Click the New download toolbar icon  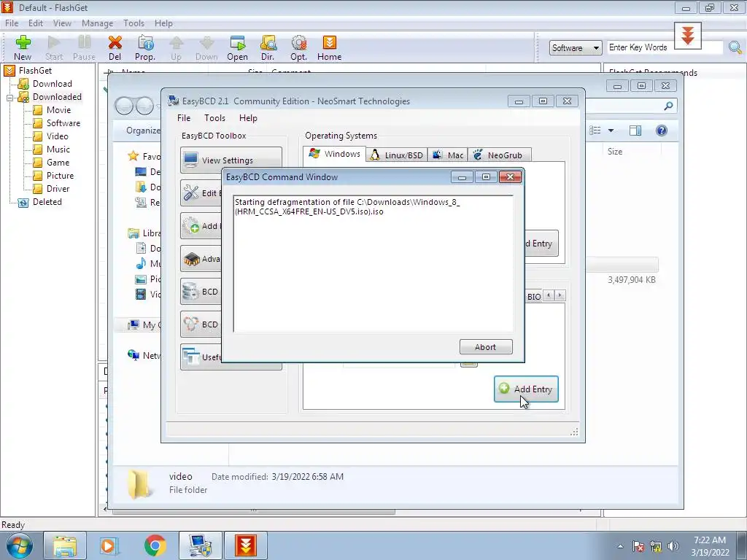click(x=23, y=47)
